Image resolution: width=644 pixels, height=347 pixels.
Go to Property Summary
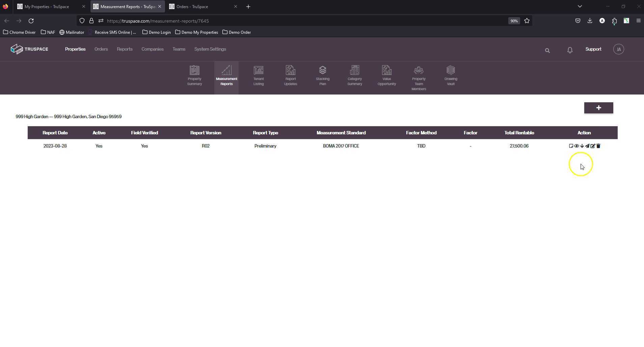pyautogui.click(x=194, y=76)
